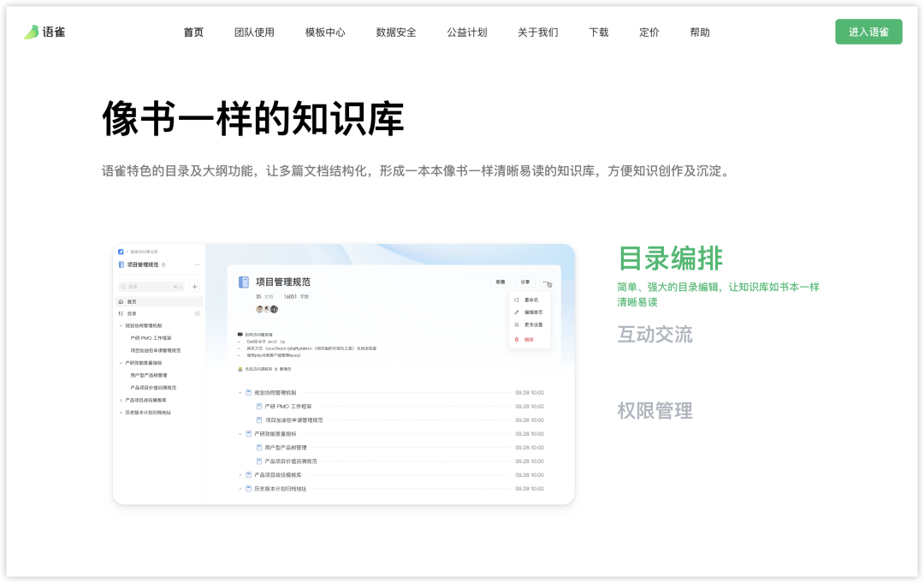Screen dimensions: 924x583
Task: Click the doc icon of 产研 PMO 工作框架 row
Action: (258, 406)
